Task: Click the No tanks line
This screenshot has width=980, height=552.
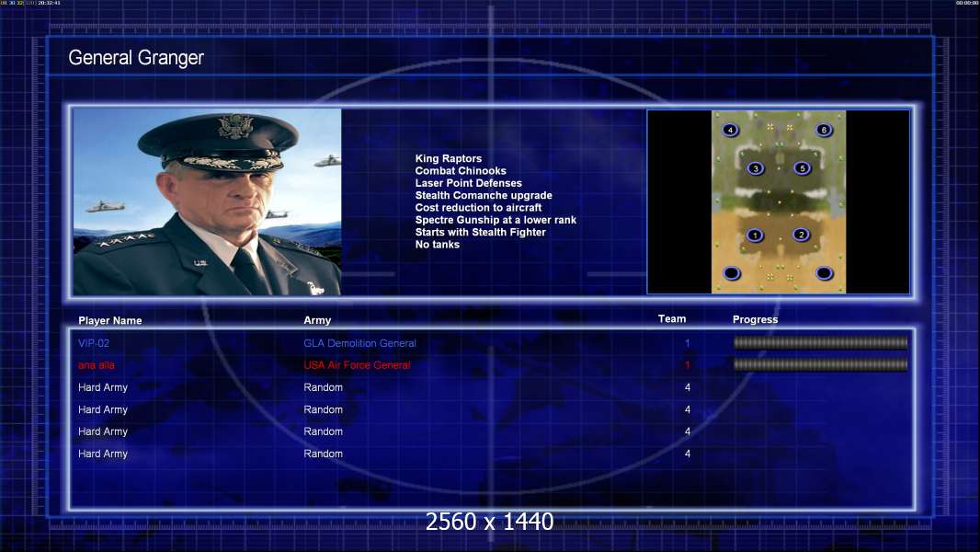Action: point(437,245)
